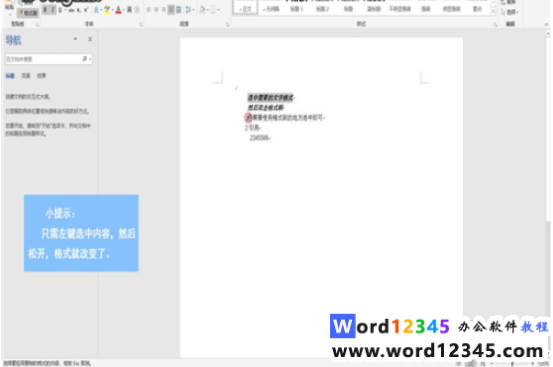Apply yellow text highlight color

coord(107,10)
